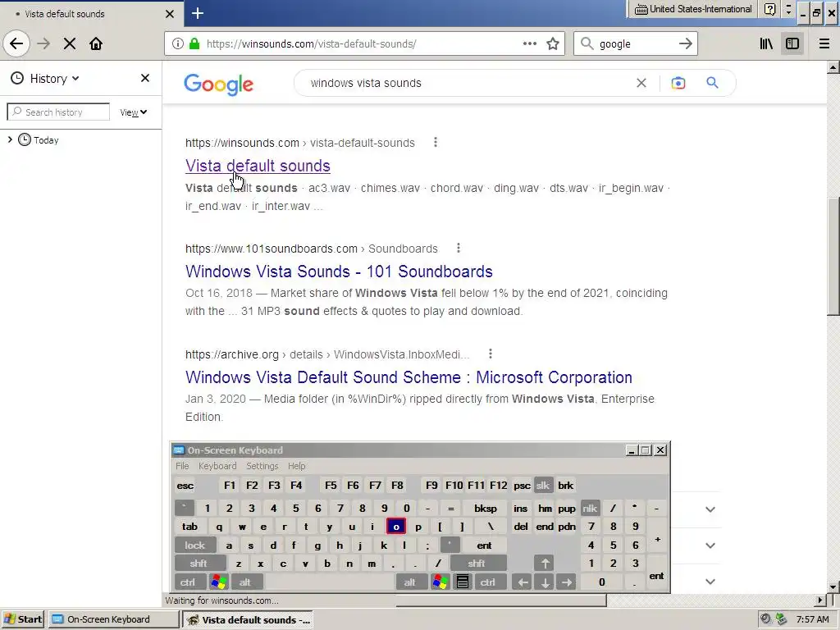The width and height of the screenshot is (840, 630).
Task: Close the History sidebar
Action: pyautogui.click(x=145, y=78)
